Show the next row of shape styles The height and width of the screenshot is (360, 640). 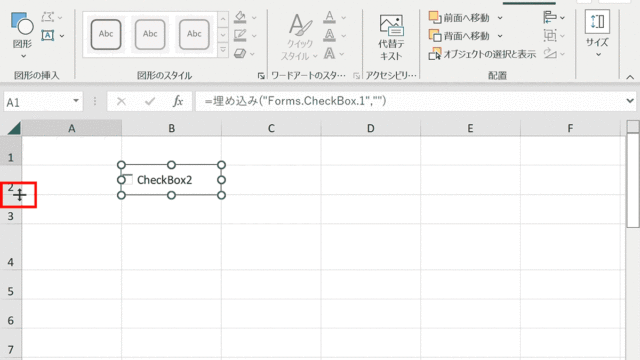point(223,35)
